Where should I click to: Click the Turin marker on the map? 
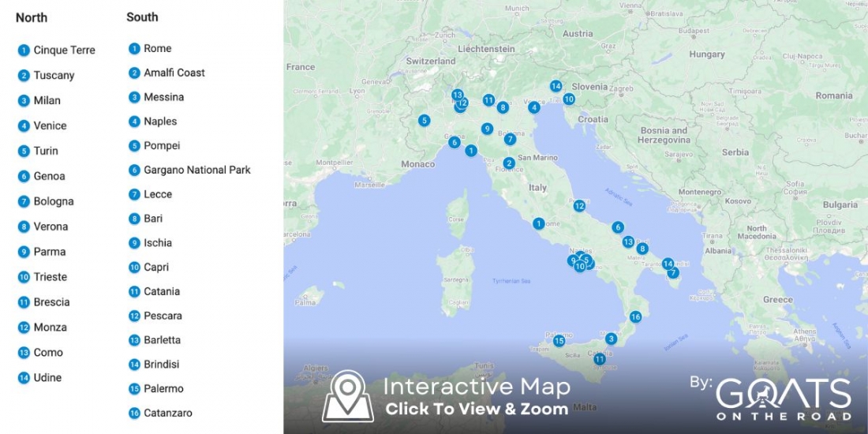[425, 121]
